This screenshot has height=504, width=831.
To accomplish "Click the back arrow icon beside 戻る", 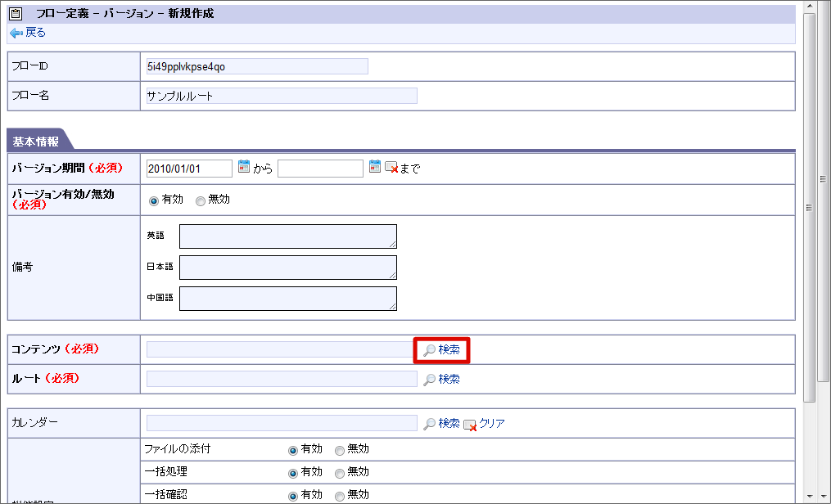I will tap(16, 34).
